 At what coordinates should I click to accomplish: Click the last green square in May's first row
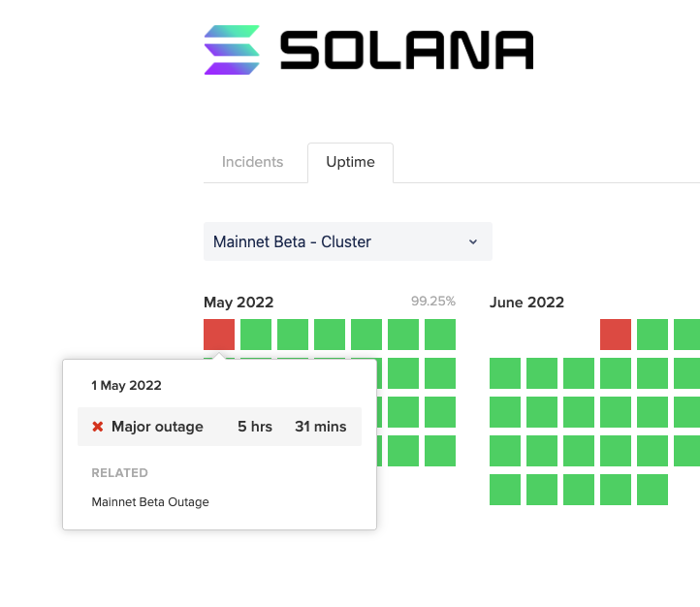point(440,335)
